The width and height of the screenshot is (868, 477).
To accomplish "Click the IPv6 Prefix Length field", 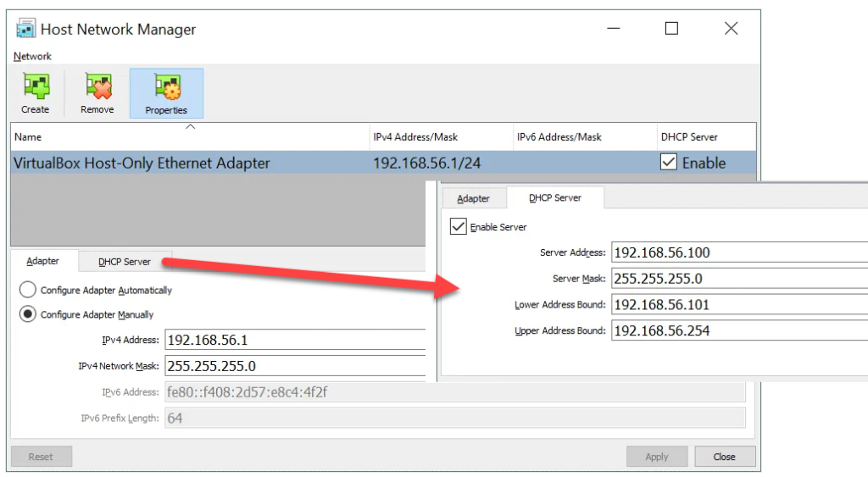I will (455, 418).
